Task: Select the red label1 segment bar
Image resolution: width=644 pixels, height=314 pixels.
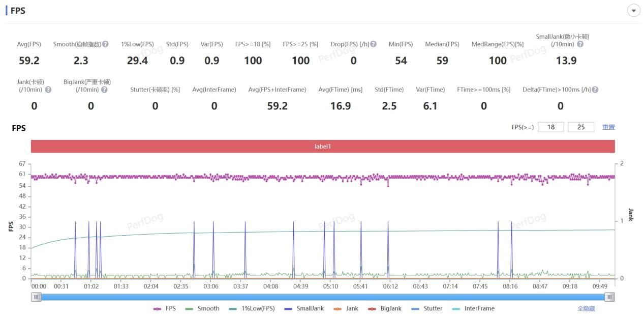Action: (x=323, y=147)
